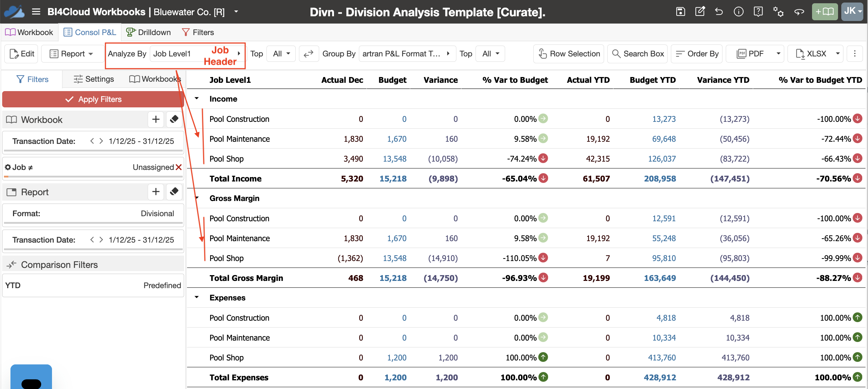Open the header settings gears icon

(x=778, y=12)
